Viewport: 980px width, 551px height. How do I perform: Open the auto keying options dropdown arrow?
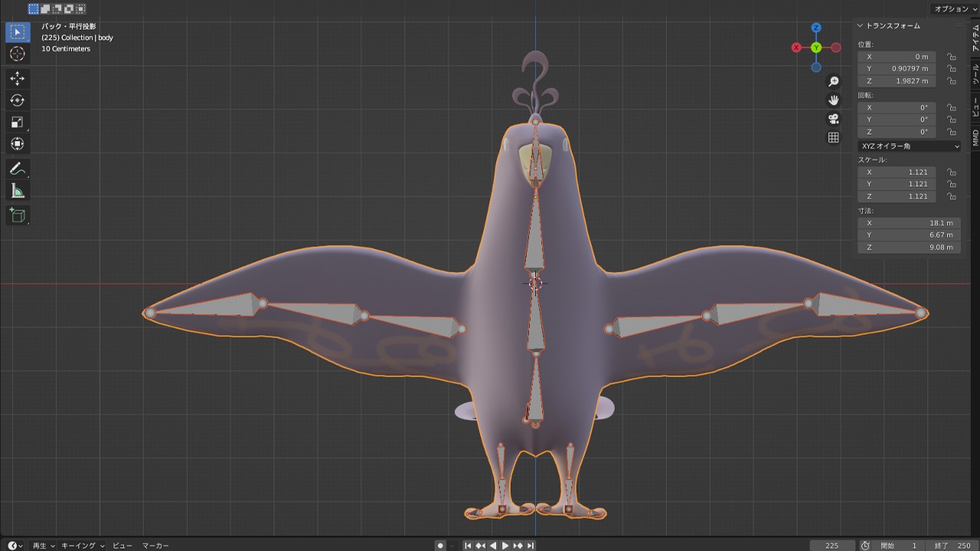point(453,546)
